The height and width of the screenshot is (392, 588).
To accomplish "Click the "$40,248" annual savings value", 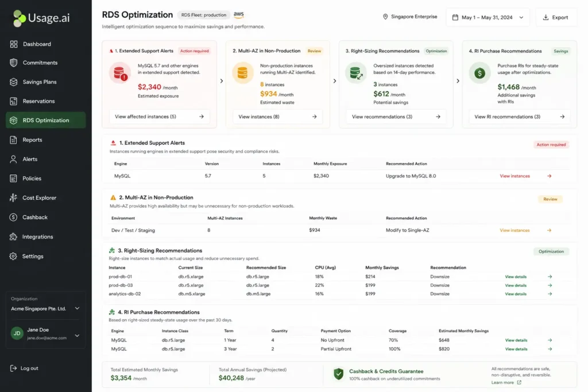I will pyautogui.click(x=231, y=378).
